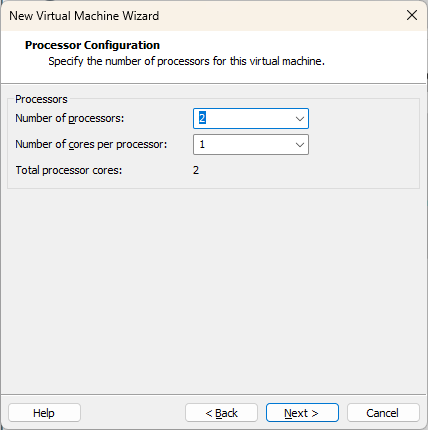Click the Processor Configuration heading
The width and height of the screenshot is (428, 430).
(x=92, y=45)
